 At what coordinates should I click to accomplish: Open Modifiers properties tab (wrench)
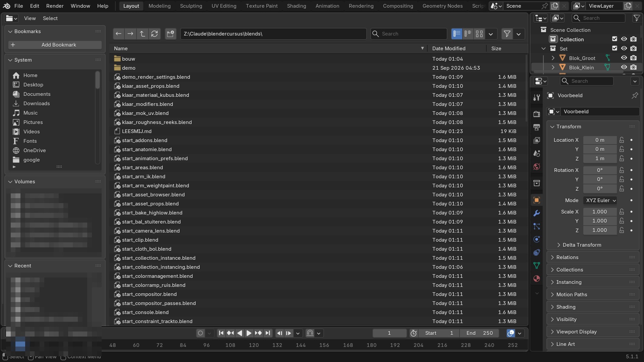[x=537, y=213]
